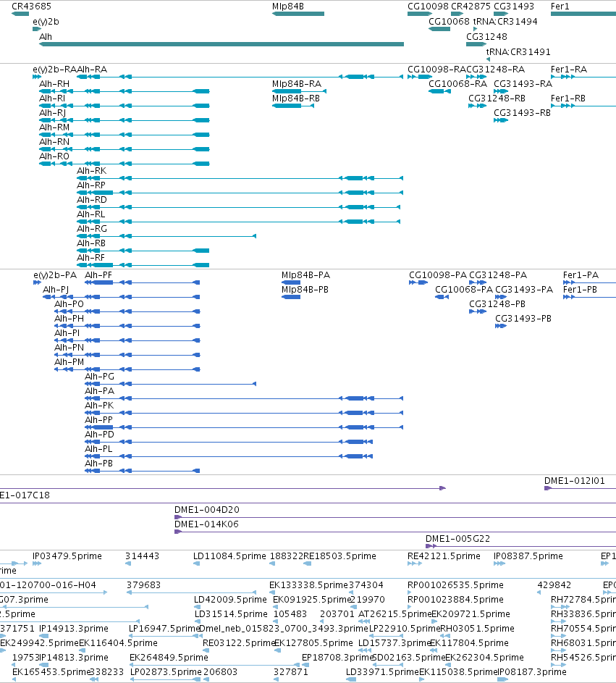Select EST LP02873.5prime label
Viewport: 616px width, 683px height.
tap(166, 672)
